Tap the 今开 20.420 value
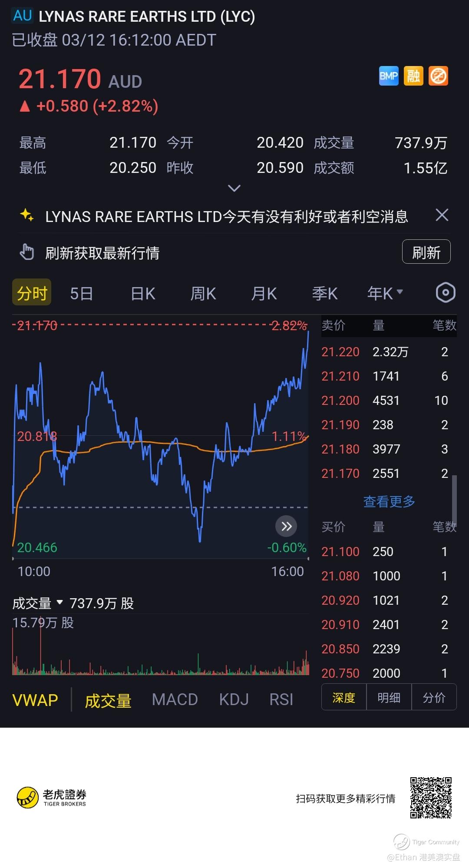Screen dimensions: 469x868 280,142
